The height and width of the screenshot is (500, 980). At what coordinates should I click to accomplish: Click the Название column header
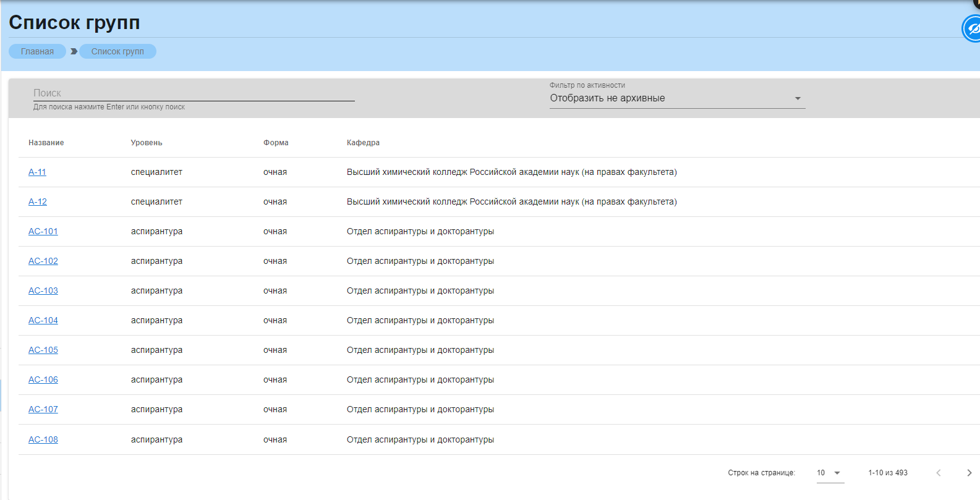coord(46,143)
